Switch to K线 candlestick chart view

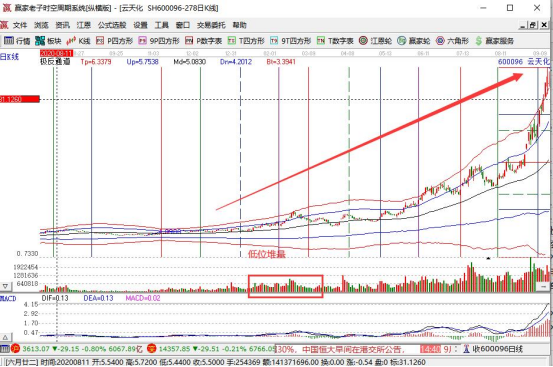coord(78,41)
